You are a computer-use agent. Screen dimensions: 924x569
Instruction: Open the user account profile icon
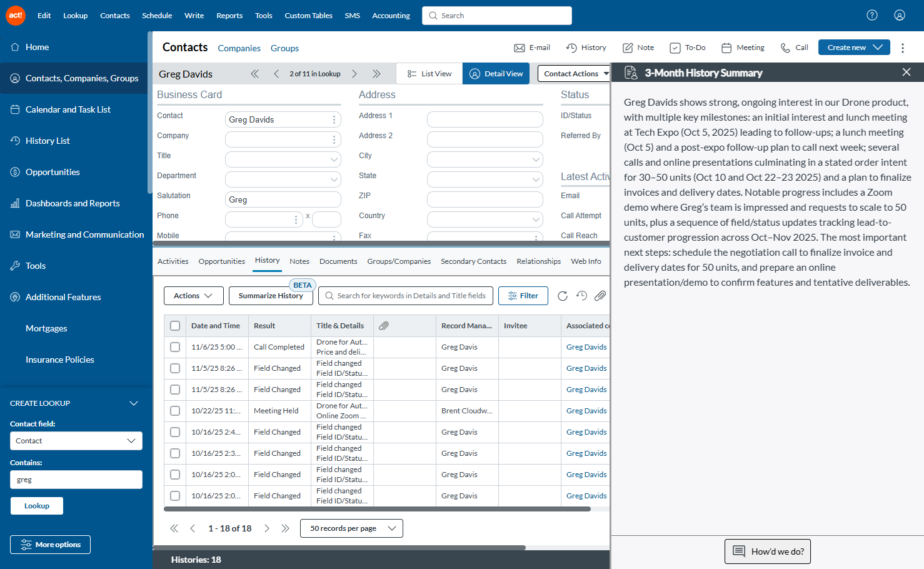point(900,16)
